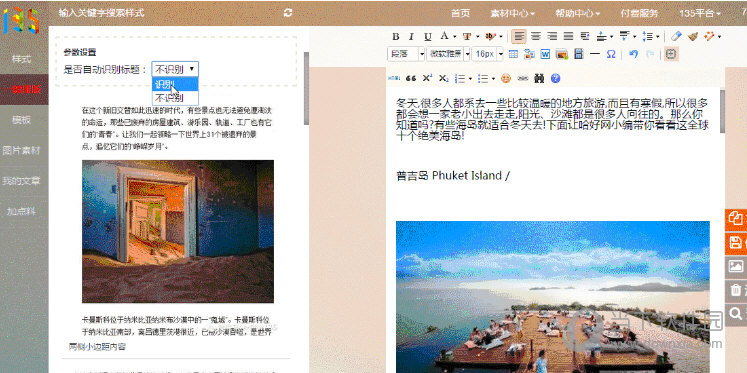Screen dimensions: 747x373
Task: Justify text on both sides
Action: pos(568,37)
